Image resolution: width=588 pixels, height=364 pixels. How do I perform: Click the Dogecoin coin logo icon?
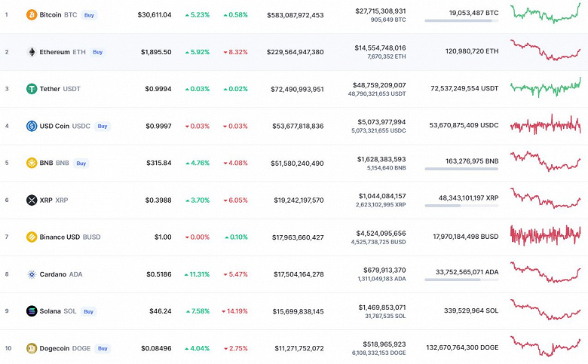point(32,348)
